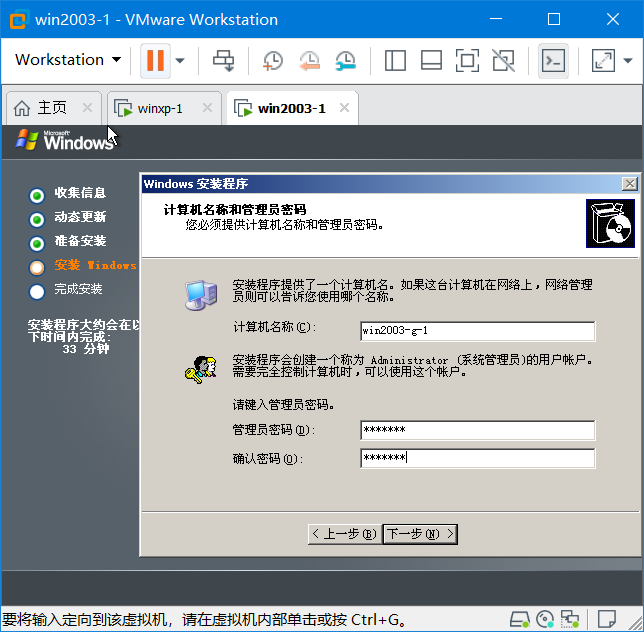
Task: Click the network adapter status icon
Action: [x=570, y=620]
